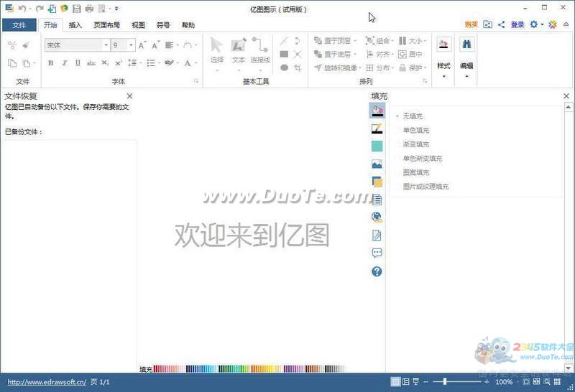Open the insert picture tab in side panel

377,164
